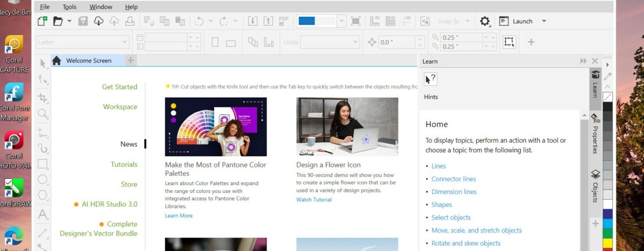644x251 pixels.
Task: Expand the zoom level dropdown
Action: click(341, 21)
